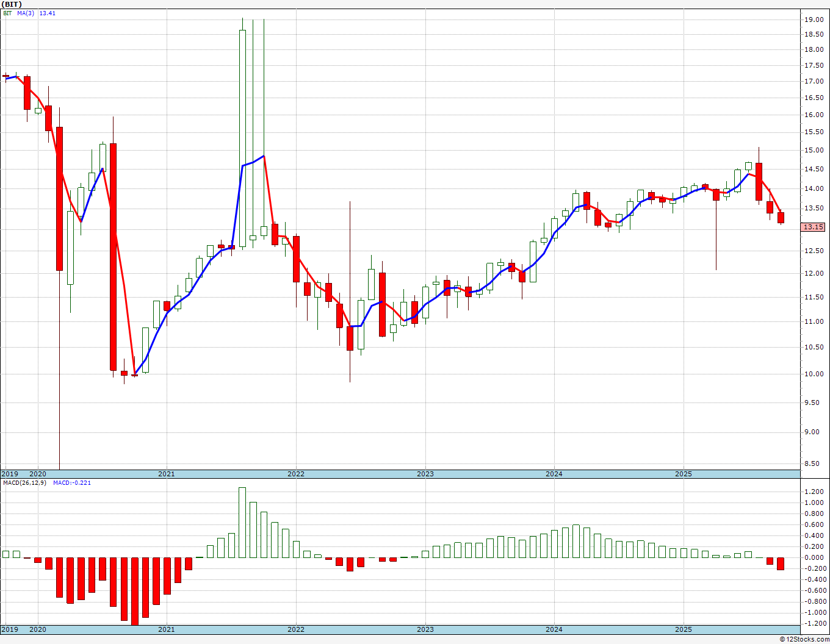Select the MA(3) indicator label
Screen dimensions: 830x644
coord(26,13)
